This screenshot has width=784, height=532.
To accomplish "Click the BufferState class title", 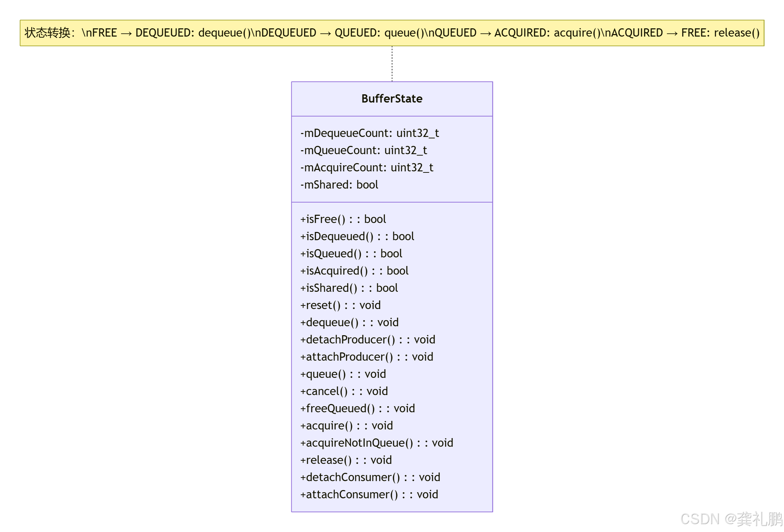I will pos(392,99).
